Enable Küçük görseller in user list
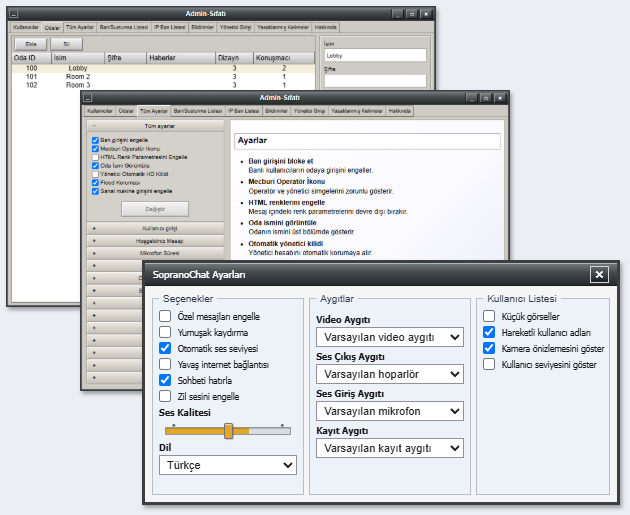Image resolution: width=630 pixels, height=515 pixels. (x=489, y=316)
